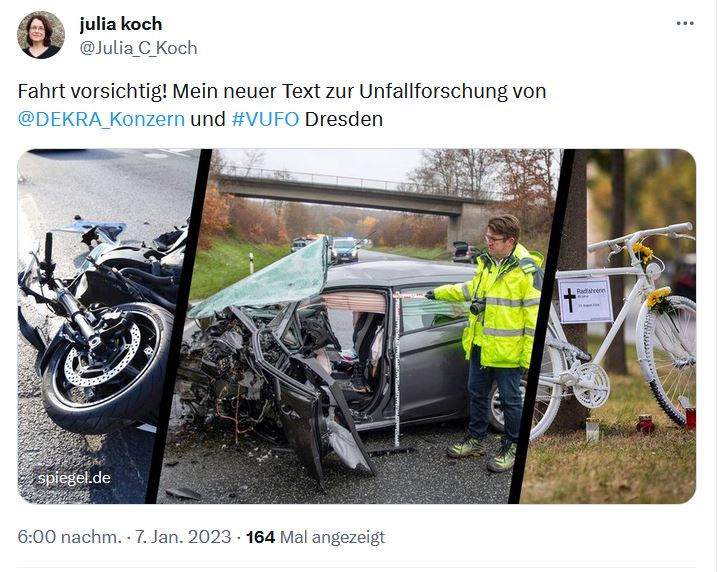
Task: Click the tweet text 'Fahrt vorsichtig!'
Action: tap(92, 91)
